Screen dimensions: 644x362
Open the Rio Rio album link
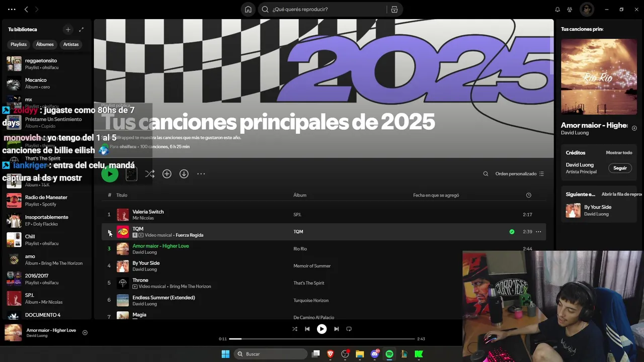tap(300, 249)
